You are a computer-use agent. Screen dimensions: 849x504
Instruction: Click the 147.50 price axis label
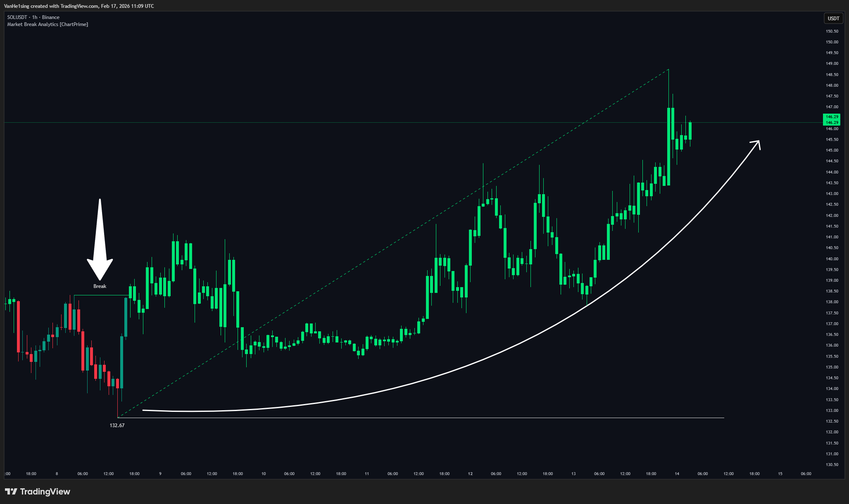click(x=832, y=96)
